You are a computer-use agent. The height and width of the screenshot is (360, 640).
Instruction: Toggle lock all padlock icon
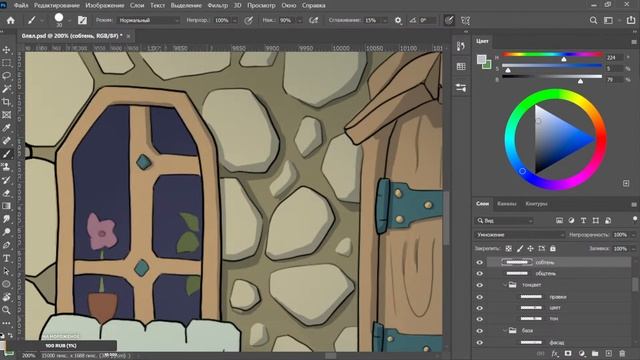[x=553, y=248]
